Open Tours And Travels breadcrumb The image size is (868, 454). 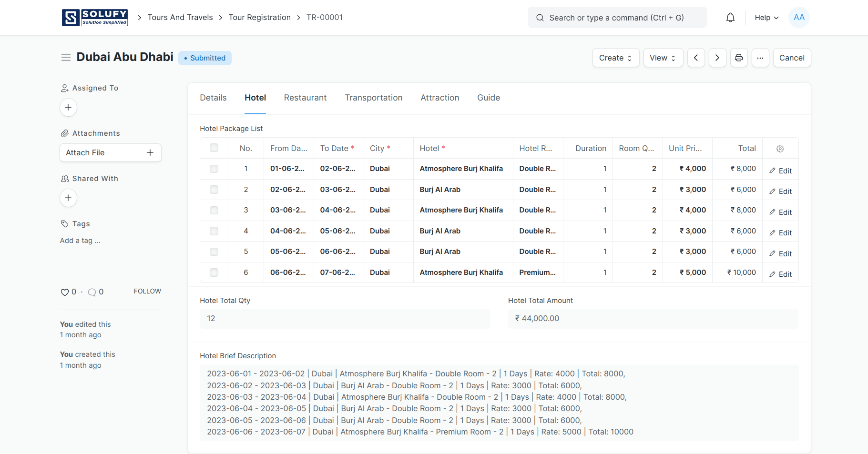click(180, 18)
